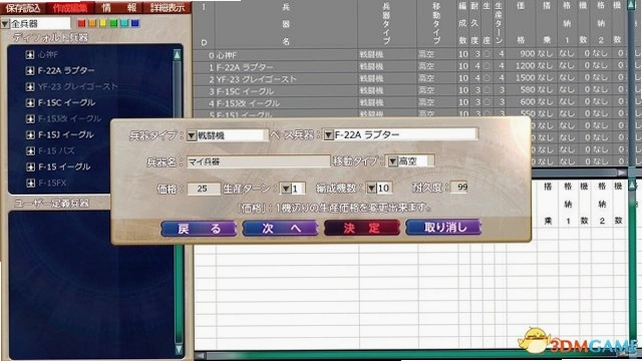This screenshot has height=361, width=642.
Task: Open the 移動タイプ dropdown showing 高空
Action: pos(392,161)
